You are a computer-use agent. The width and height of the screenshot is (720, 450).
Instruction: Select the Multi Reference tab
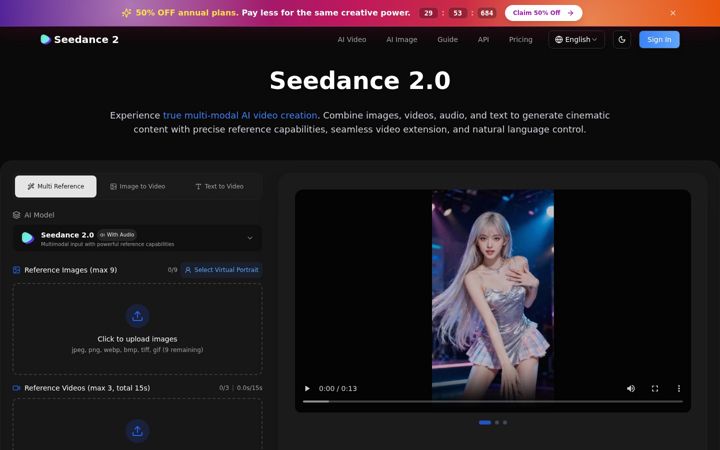[56, 186]
